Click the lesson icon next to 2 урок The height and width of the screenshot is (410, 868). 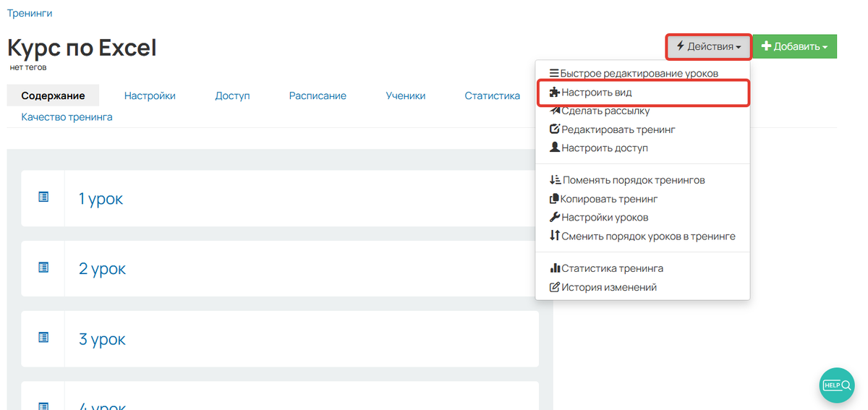click(x=43, y=267)
